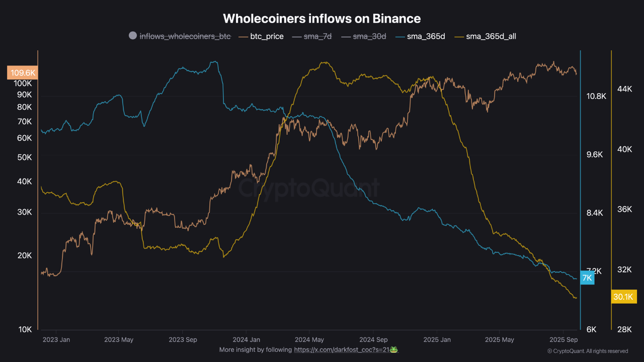Select the orange 109.6K value badge

click(x=22, y=72)
